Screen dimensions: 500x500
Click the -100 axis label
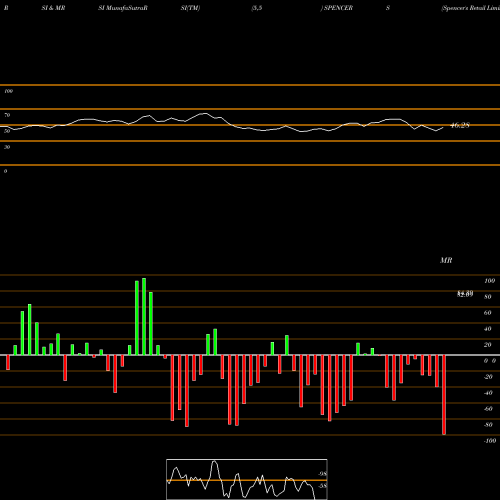tap(490, 441)
